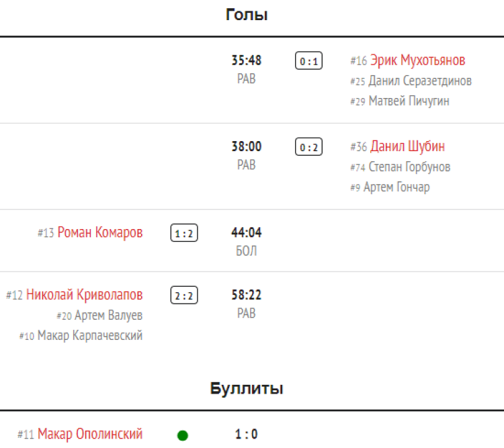
Task: Select Николай Криволапов player name
Action: click(85, 295)
